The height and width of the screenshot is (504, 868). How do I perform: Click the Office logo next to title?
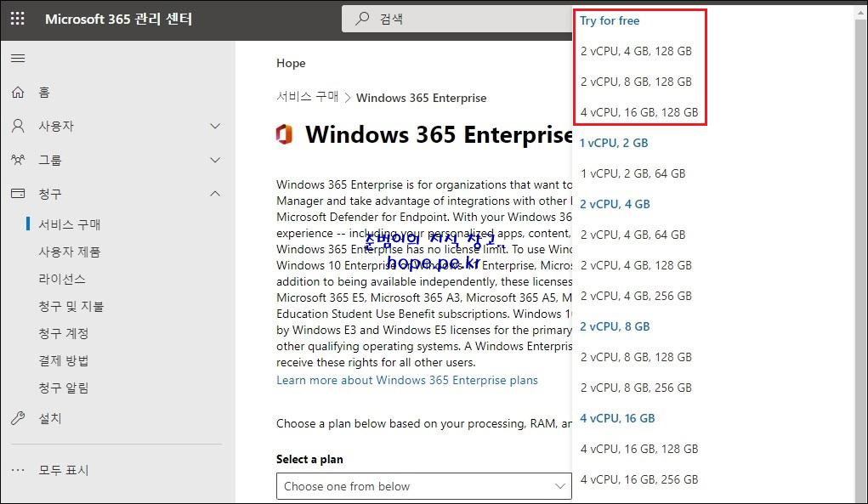point(284,134)
